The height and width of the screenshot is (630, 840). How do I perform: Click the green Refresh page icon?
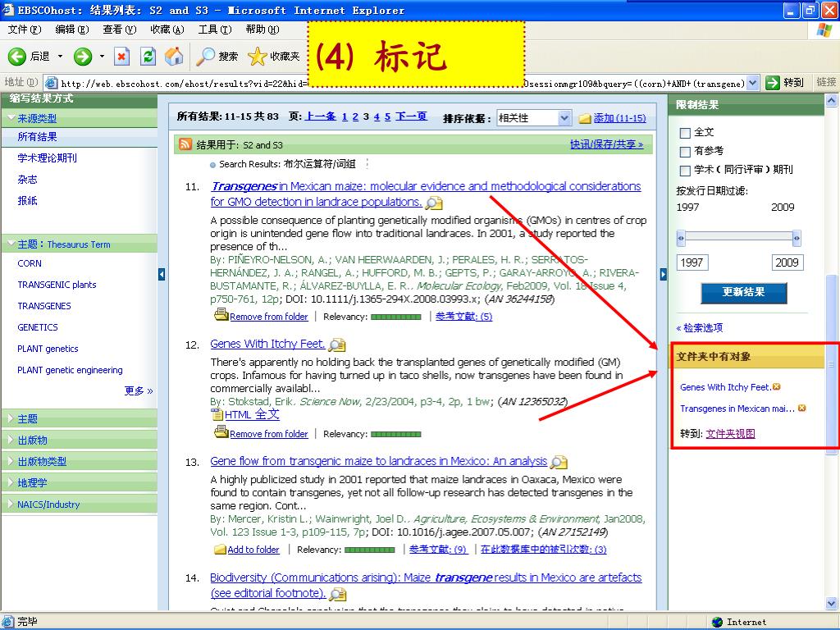[x=148, y=57]
